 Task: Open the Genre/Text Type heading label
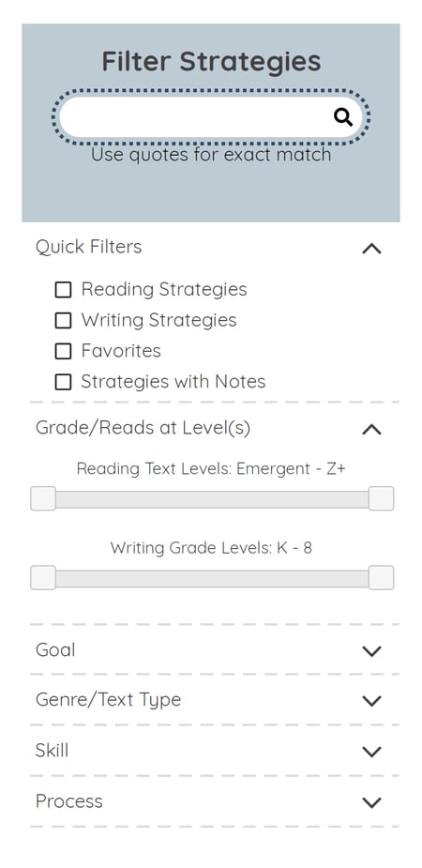[109, 700]
